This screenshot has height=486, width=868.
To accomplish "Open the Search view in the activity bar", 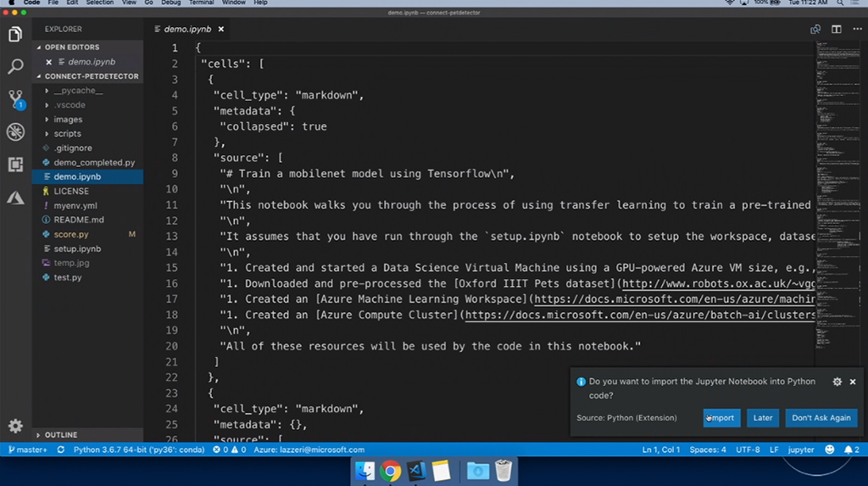I will [15, 66].
